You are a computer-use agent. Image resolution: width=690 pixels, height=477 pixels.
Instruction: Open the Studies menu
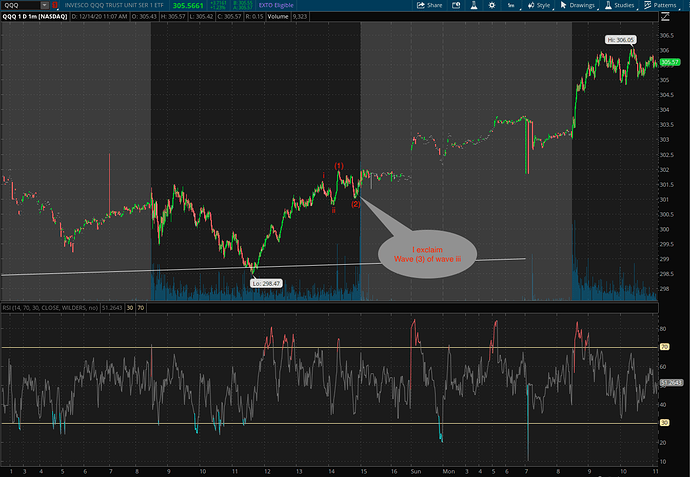617,5
